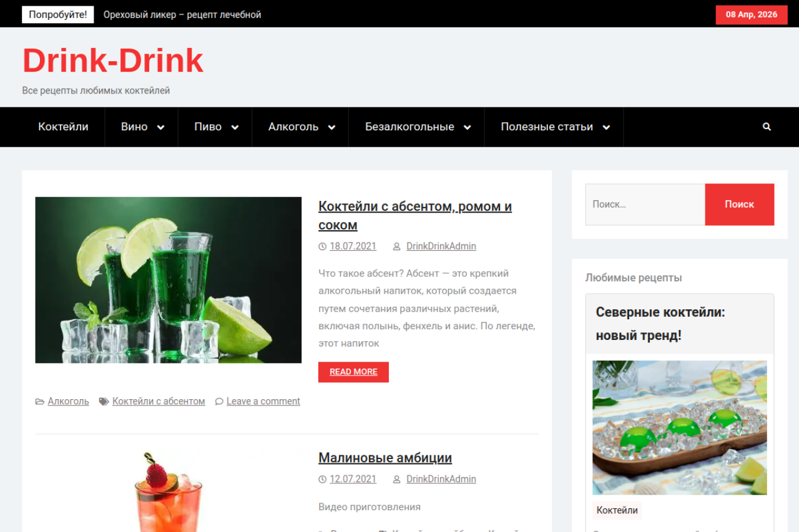Click the clock icon beside 18.07.2021
Screen dimensions: 799x532
(322, 246)
